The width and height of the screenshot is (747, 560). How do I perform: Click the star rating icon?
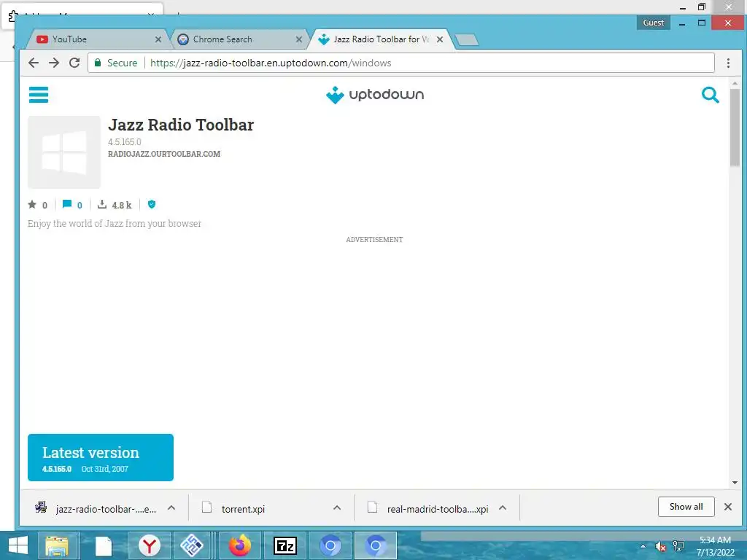click(32, 204)
